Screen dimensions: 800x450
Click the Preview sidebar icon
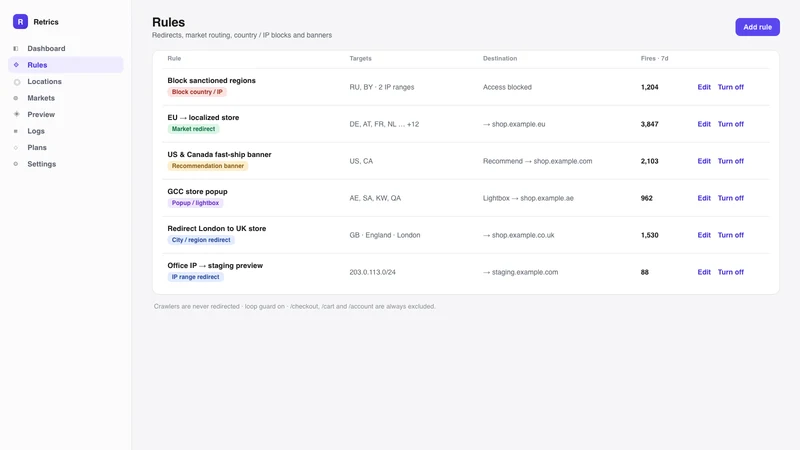tap(16, 114)
